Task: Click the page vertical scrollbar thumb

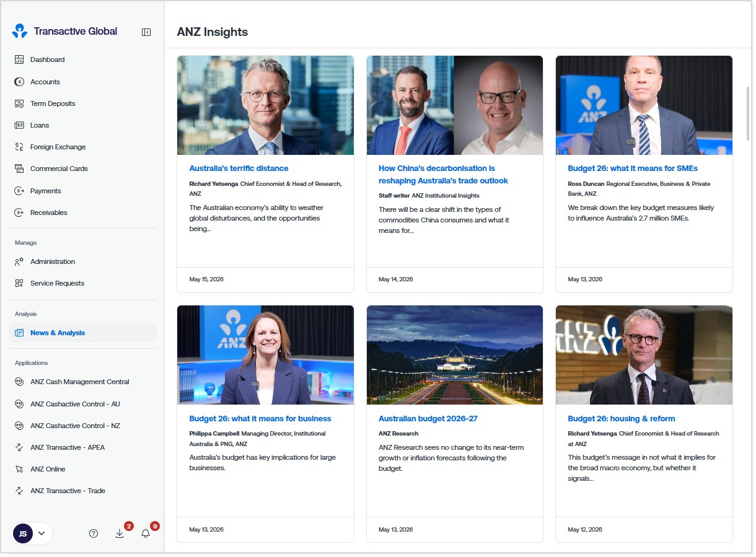Action: (x=748, y=113)
